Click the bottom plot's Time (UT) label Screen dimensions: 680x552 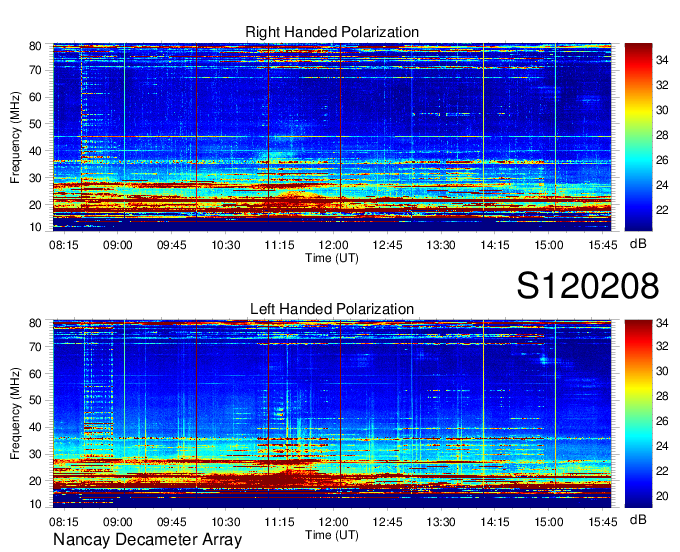click(x=332, y=535)
